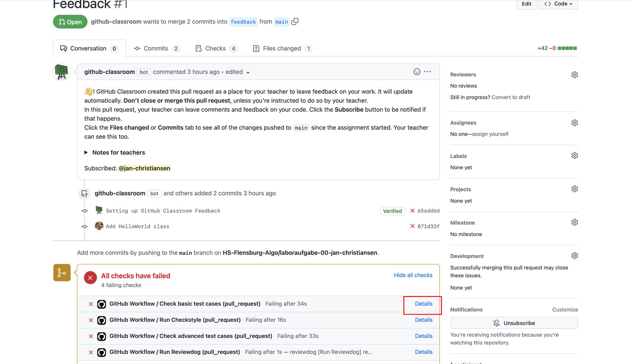Copy the main branch name icon
The width and height of the screenshot is (631, 364).
295,22
